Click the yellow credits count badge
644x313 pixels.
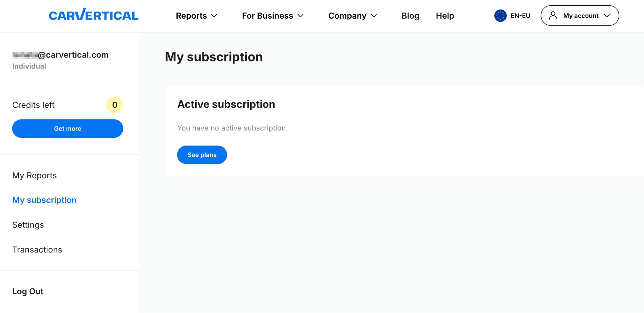(115, 105)
